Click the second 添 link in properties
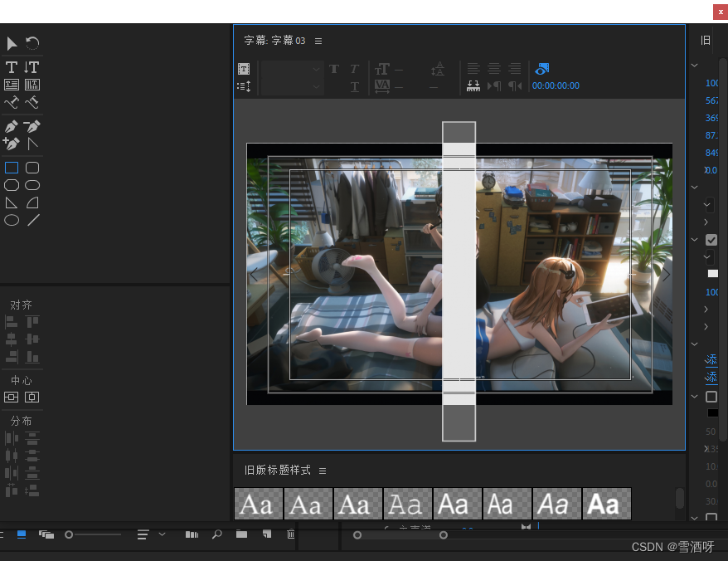 (x=711, y=377)
